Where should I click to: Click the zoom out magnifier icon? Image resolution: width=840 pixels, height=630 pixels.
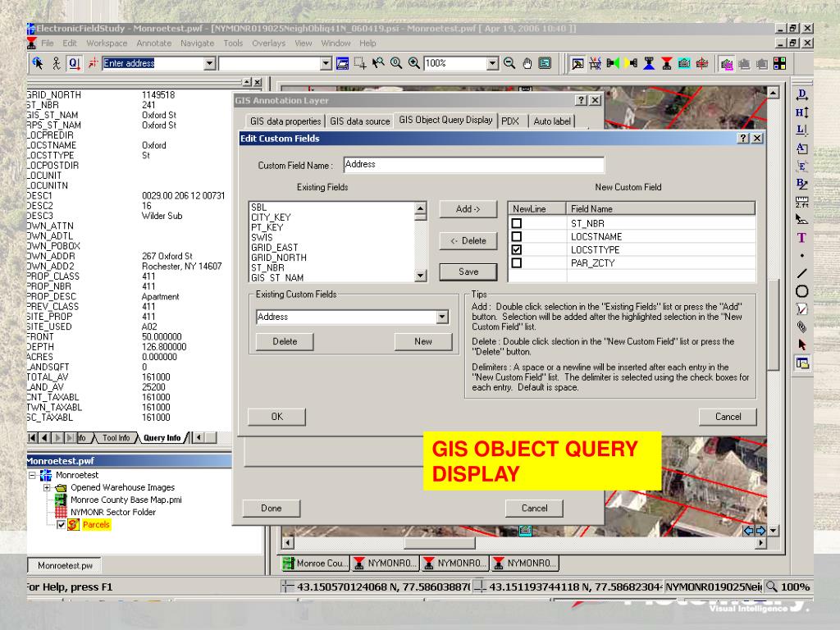coord(509,63)
